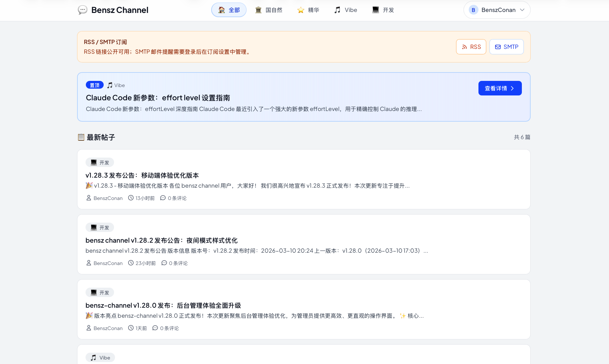Screen dimensions: 609x364
Task: Click the B avatar circle icon
Action: (473, 10)
